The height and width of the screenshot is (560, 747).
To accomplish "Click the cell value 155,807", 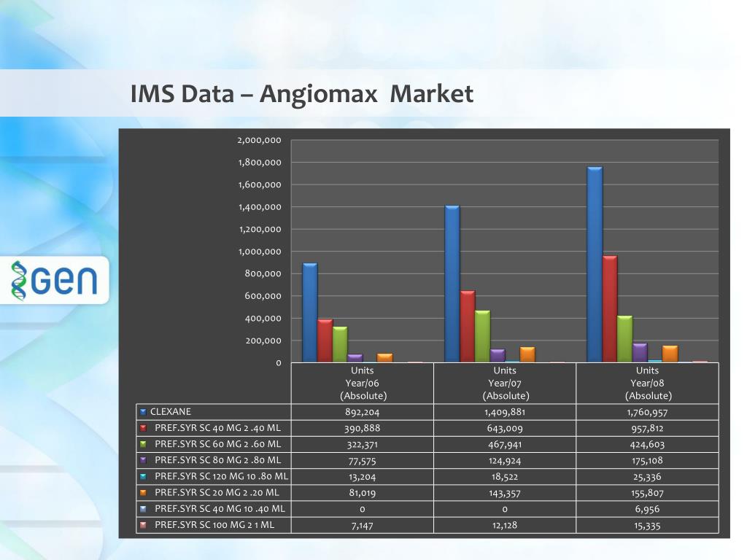I will tap(648, 494).
